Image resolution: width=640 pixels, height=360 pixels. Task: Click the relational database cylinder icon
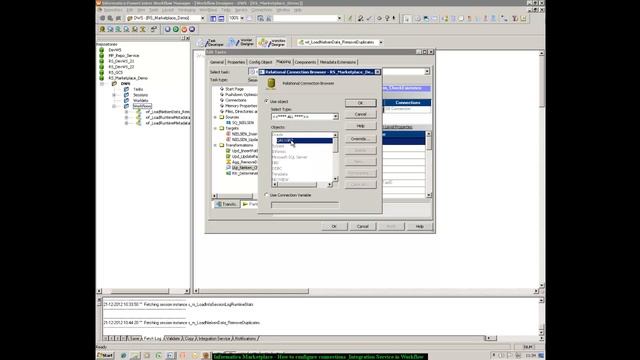[x=271, y=84]
